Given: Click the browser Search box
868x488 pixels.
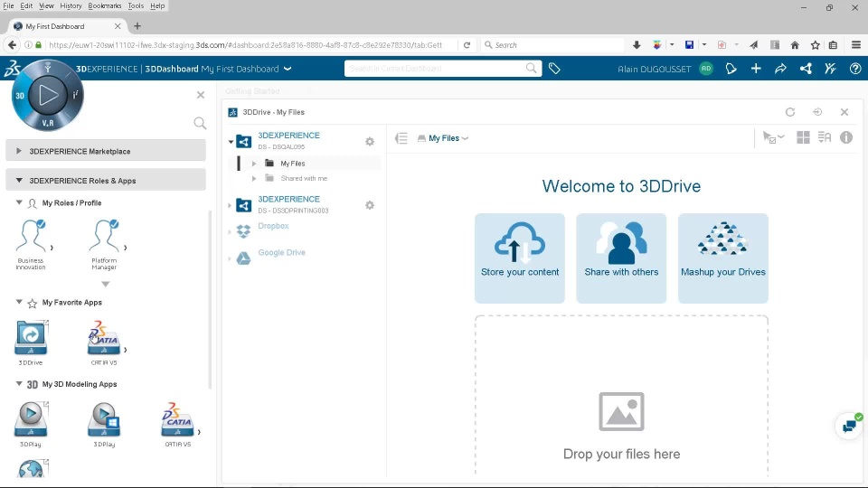Looking at the screenshot, I should point(553,45).
